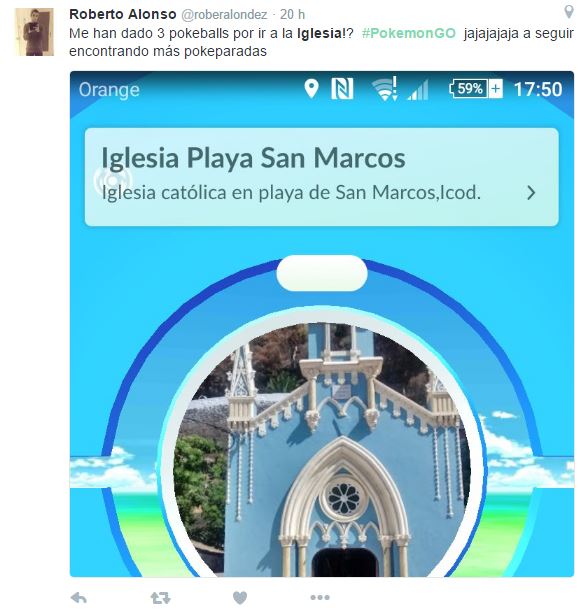Tap the mobile signal bars icon
The height and width of the screenshot is (614, 585).
417,90
